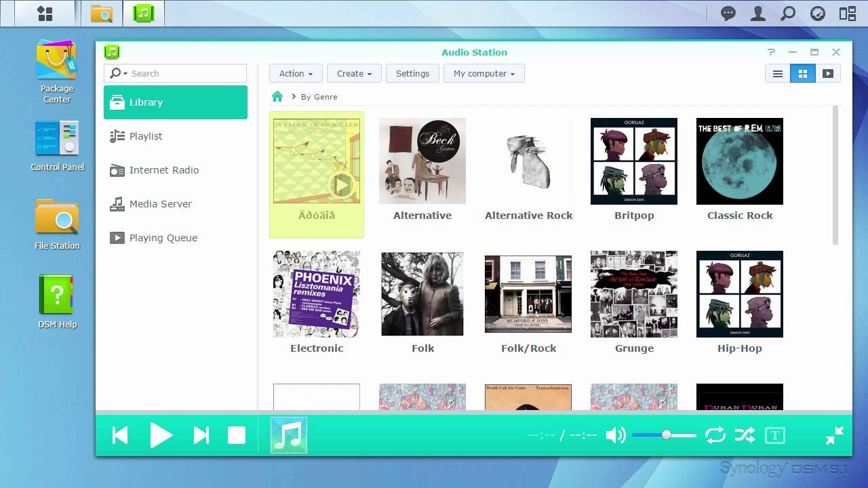
Task: Click the Alternative Rock label text
Action: click(528, 216)
